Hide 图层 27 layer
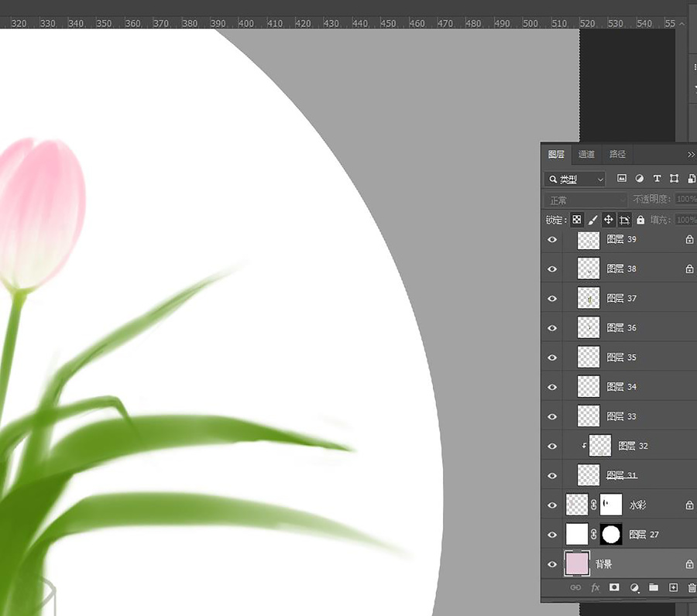The height and width of the screenshot is (616, 697). pos(552,534)
